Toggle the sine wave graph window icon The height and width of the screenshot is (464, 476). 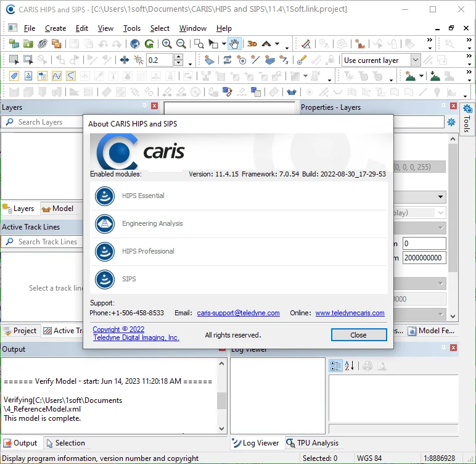[x=57, y=76]
